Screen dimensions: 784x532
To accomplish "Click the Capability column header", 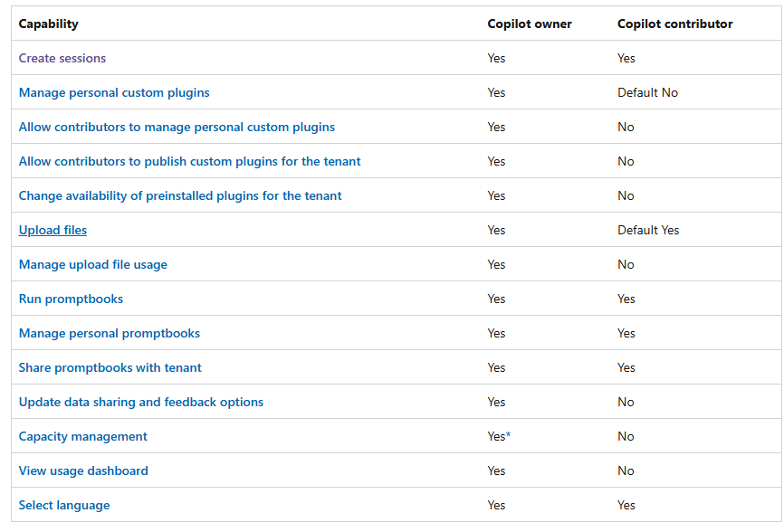I will [x=49, y=24].
